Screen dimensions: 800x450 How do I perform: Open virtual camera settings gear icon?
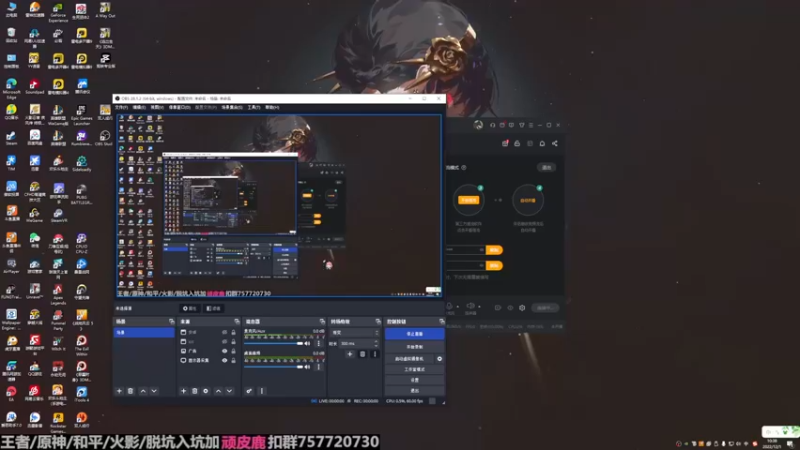click(x=440, y=359)
